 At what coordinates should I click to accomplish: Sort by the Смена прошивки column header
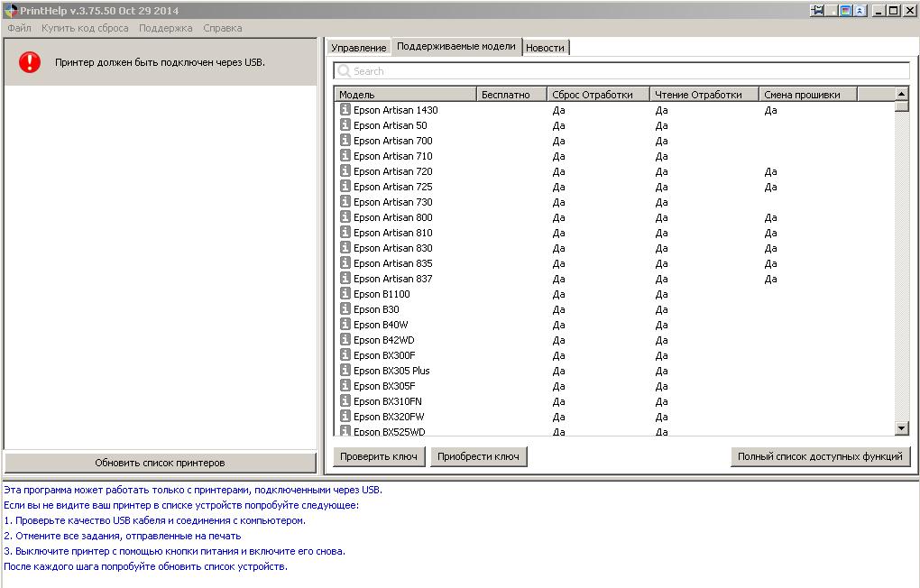(x=808, y=95)
